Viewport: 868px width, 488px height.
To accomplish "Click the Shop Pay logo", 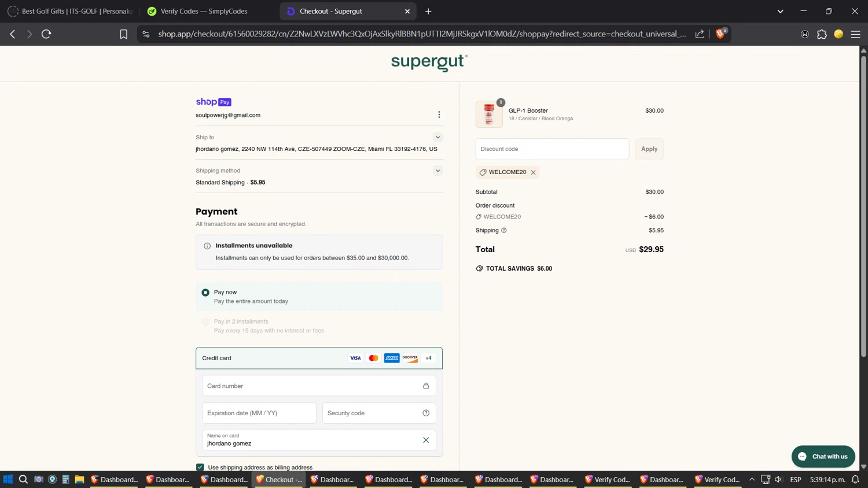I will (214, 102).
